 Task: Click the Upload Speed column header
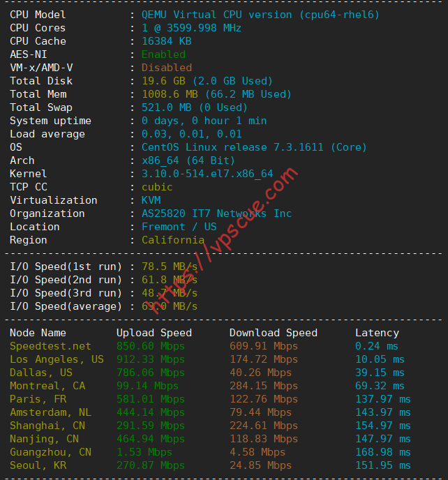pos(154,333)
